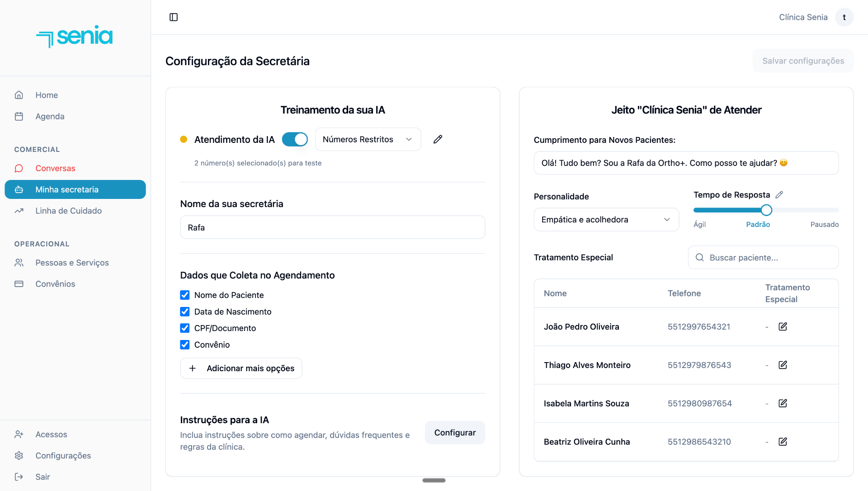Click the Configurar button
This screenshot has width=868, height=491.
455,433
